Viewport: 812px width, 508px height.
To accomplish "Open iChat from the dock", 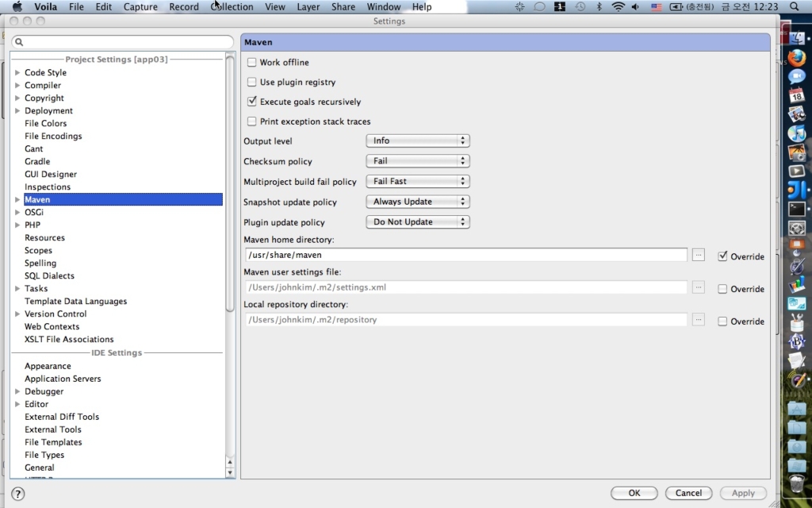I will (x=797, y=77).
